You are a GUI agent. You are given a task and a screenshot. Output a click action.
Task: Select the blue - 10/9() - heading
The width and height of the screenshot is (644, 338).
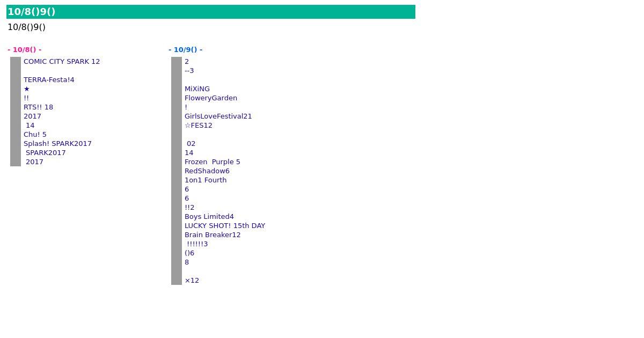pyautogui.click(x=186, y=50)
